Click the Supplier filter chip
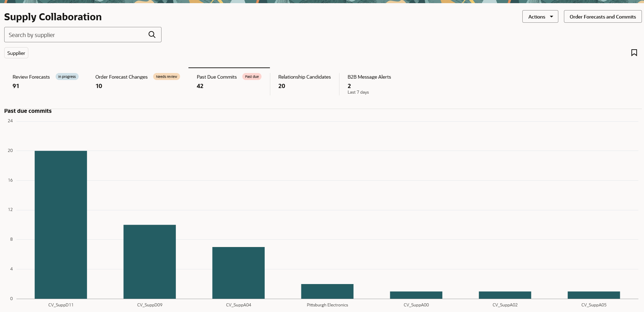Viewport: 644px width, 312px height. (16, 53)
